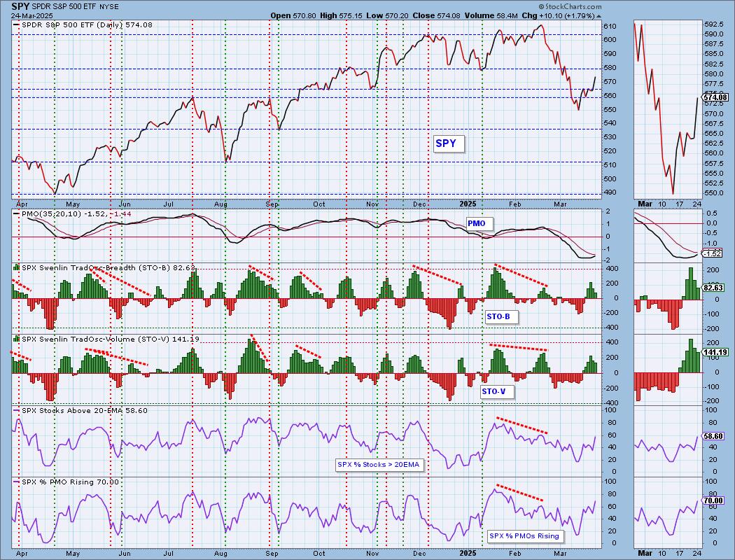Click the 'SPDR S&P 500 ETF NYSE' title text
The height and width of the screenshot is (560, 735).
coord(75,7)
